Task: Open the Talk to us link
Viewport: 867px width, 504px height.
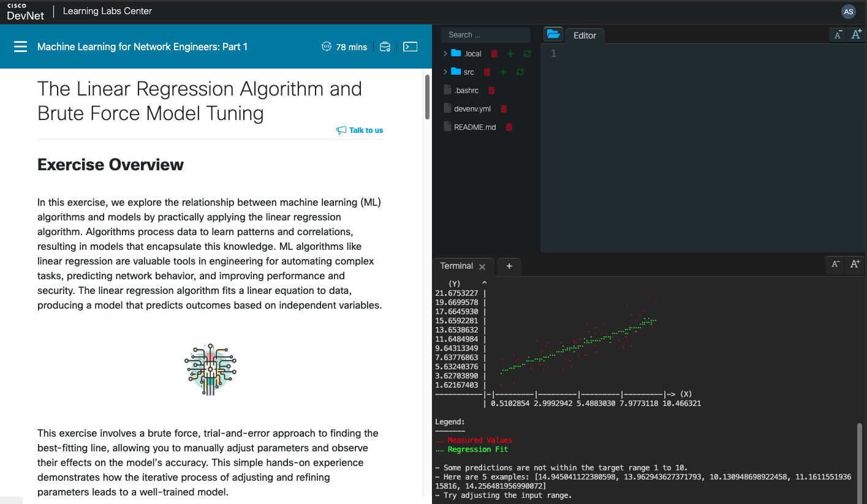Action: 365,130
